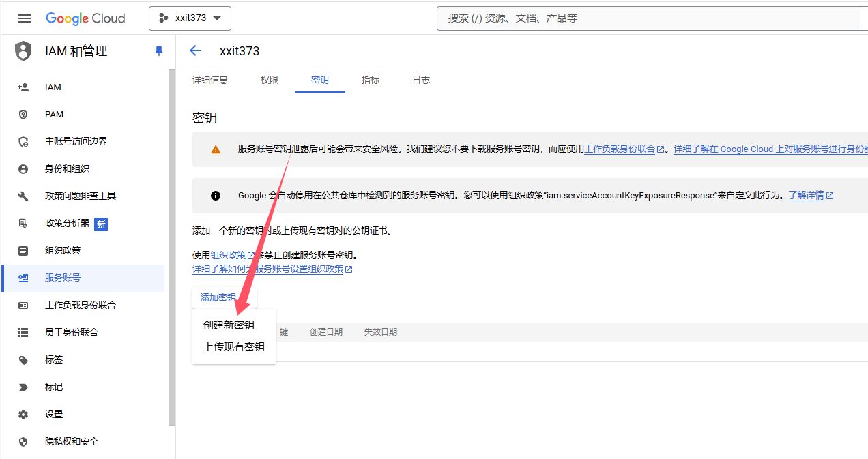The height and width of the screenshot is (459, 868).
Task: Click the 身份和组织 person icon
Action: point(23,169)
